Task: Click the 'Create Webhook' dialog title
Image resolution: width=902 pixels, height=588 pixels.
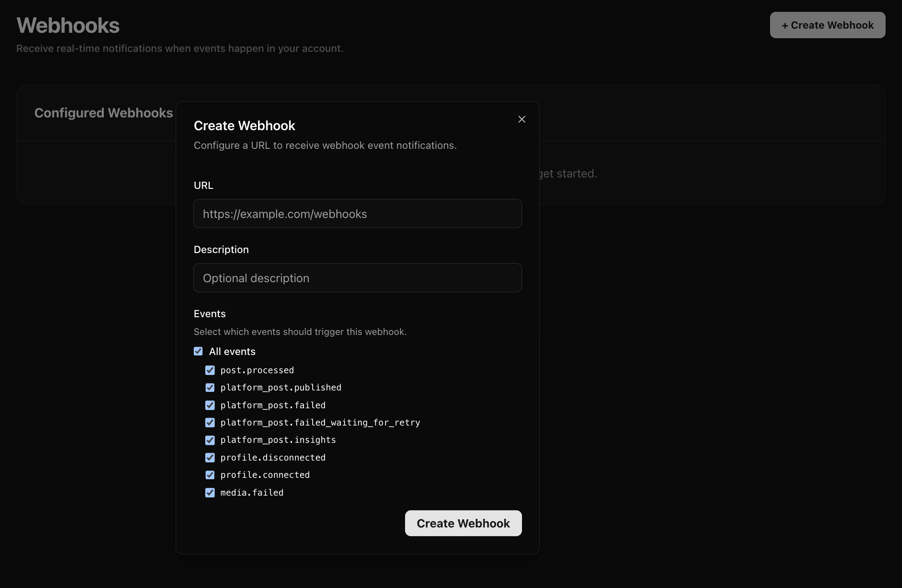Action: (244, 126)
